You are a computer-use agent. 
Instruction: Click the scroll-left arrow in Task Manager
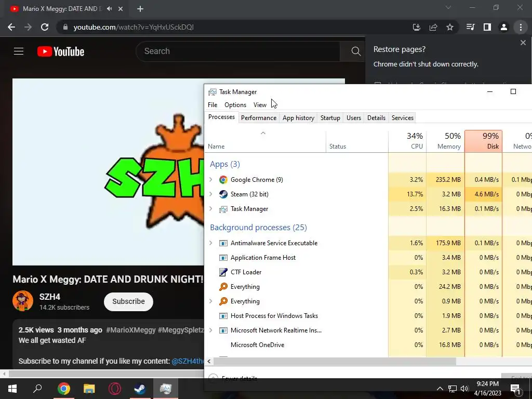click(x=209, y=362)
